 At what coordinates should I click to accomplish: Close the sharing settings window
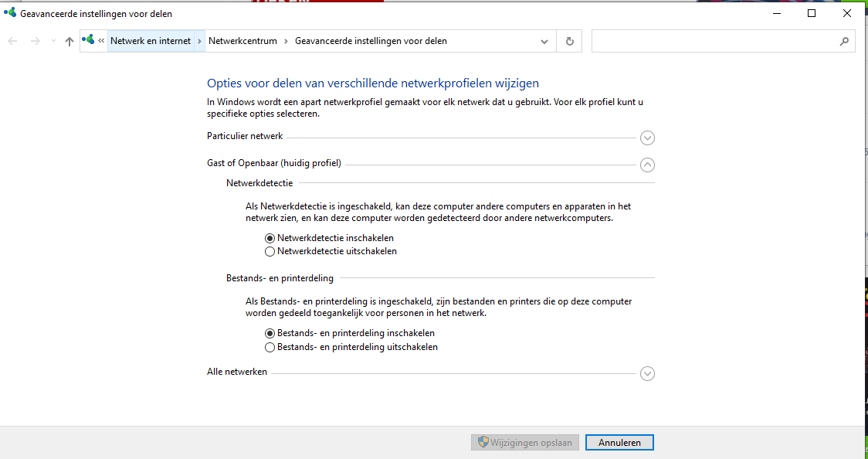pyautogui.click(x=847, y=13)
